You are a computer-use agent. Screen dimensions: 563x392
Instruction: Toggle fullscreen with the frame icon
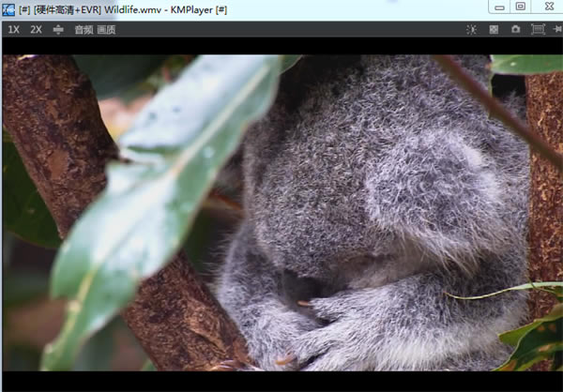pos(538,29)
